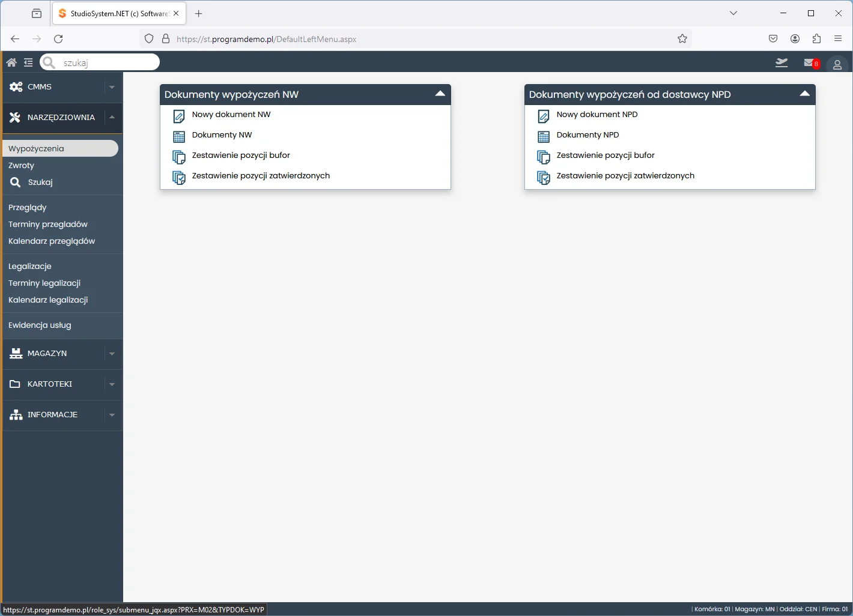
Task: Select Zwroty in the sidebar
Action: (22, 166)
